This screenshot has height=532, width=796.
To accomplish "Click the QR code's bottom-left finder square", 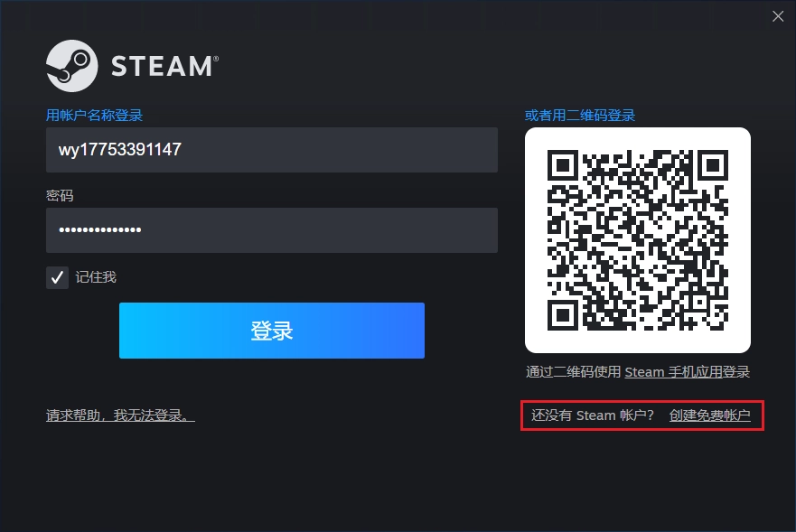I will click(563, 315).
